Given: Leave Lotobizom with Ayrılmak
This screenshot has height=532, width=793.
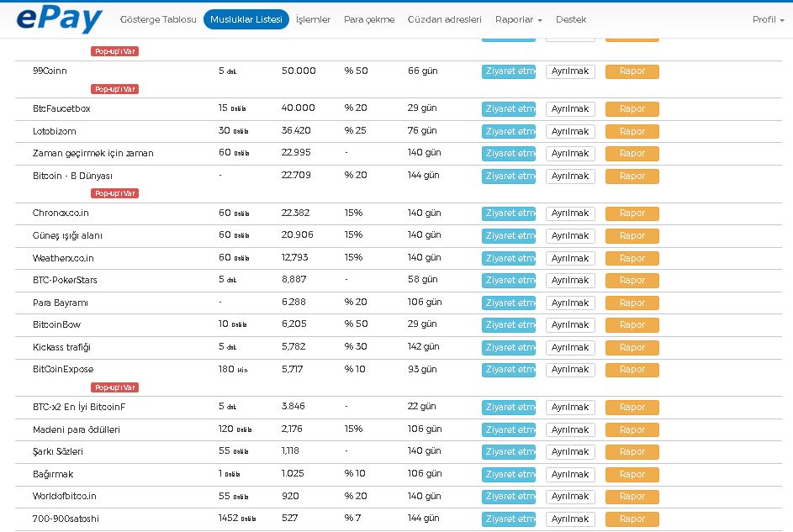Looking at the screenshot, I should [570, 131].
